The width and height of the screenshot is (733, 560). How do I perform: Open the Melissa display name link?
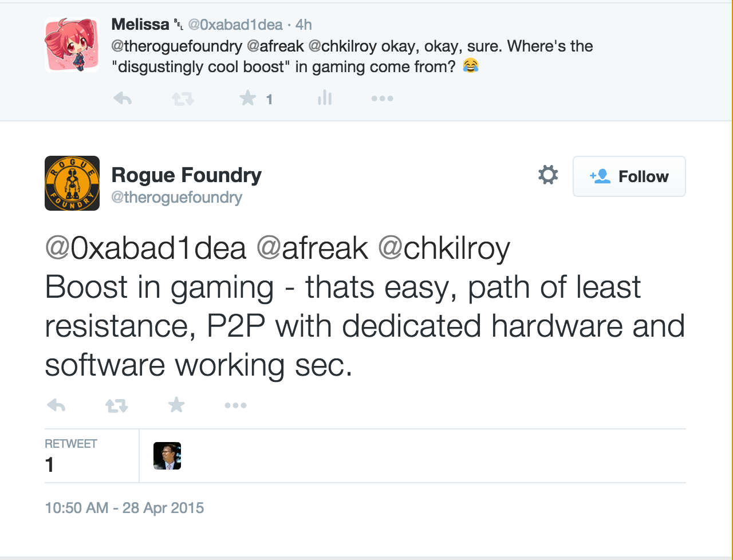click(x=140, y=25)
